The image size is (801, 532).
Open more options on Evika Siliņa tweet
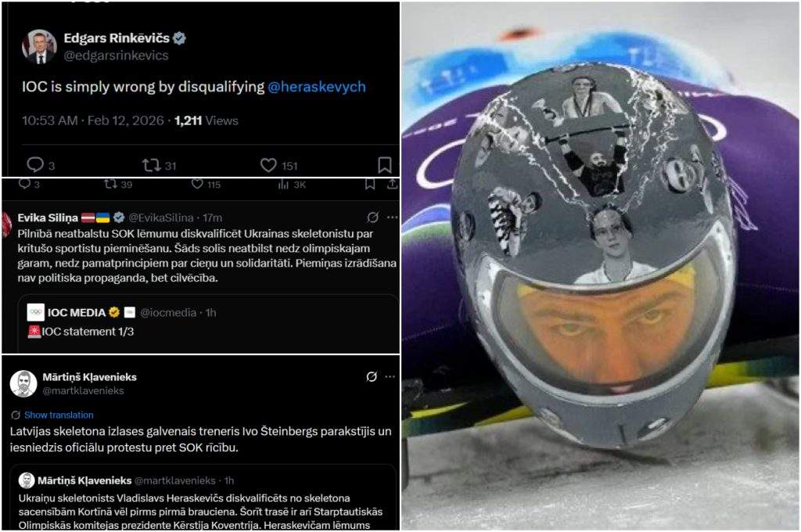pyautogui.click(x=393, y=217)
